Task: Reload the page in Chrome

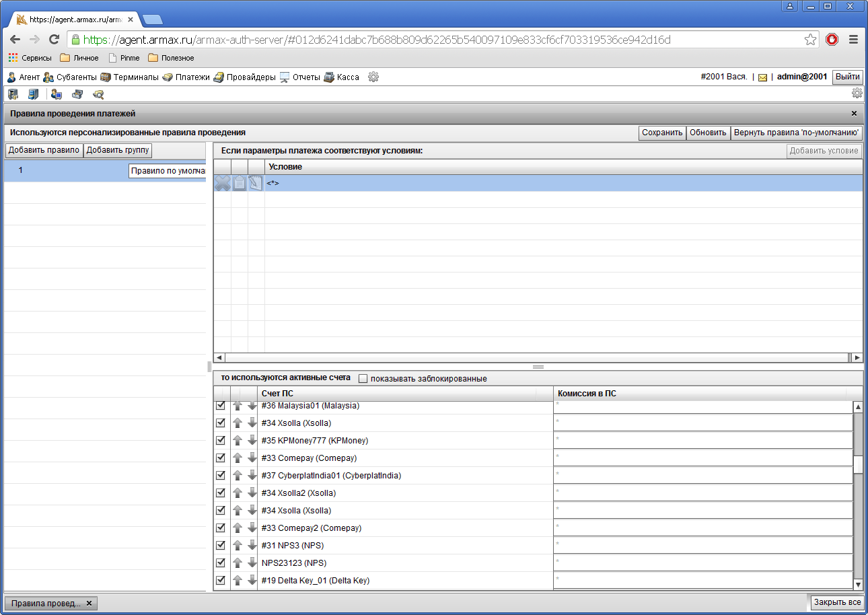Action: point(54,40)
